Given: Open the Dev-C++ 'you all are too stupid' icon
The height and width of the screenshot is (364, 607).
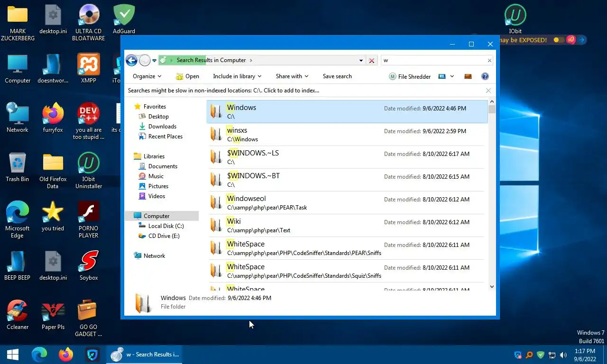Looking at the screenshot, I should [x=89, y=121].
